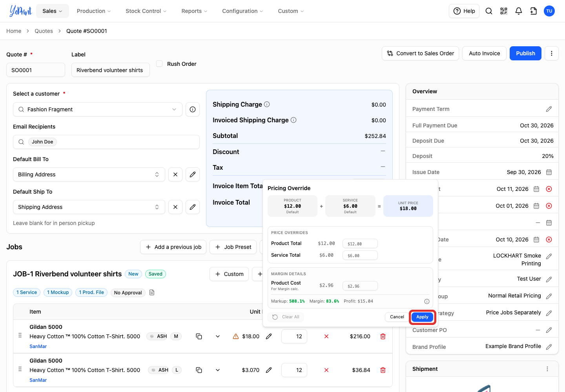Click the search magnifier in top bar
The height and width of the screenshot is (392, 565).
click(x=489, y=11)
